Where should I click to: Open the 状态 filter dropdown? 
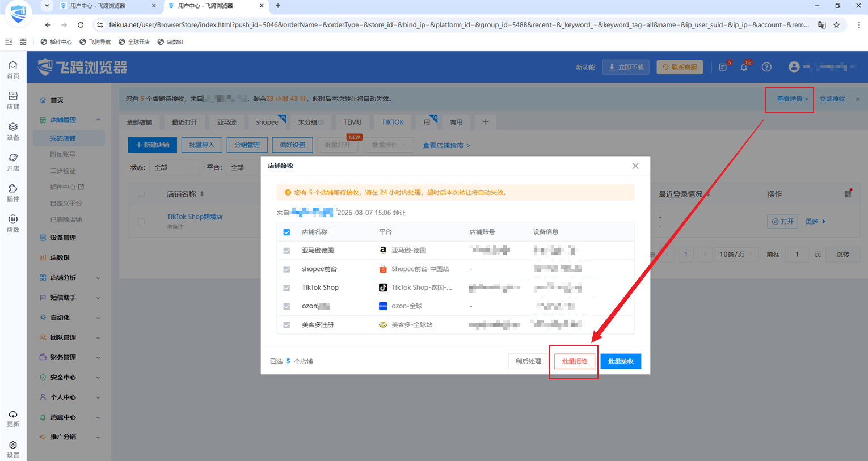[174, 168]
